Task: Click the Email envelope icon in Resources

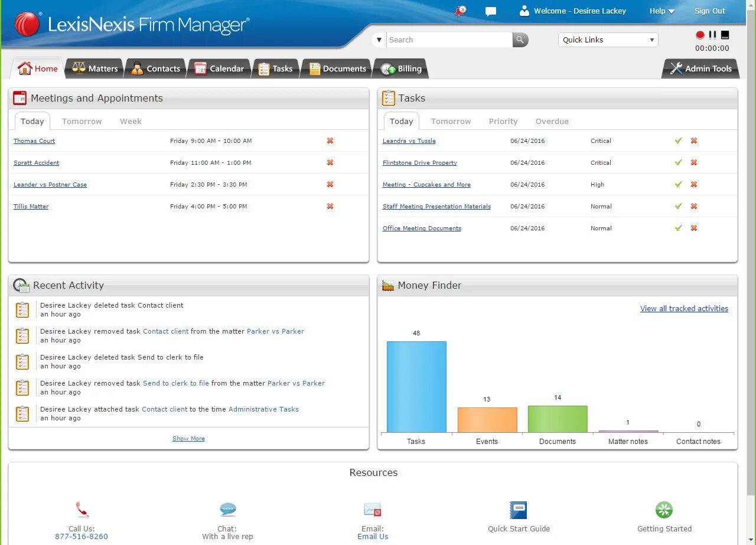Action: (373, 510)
